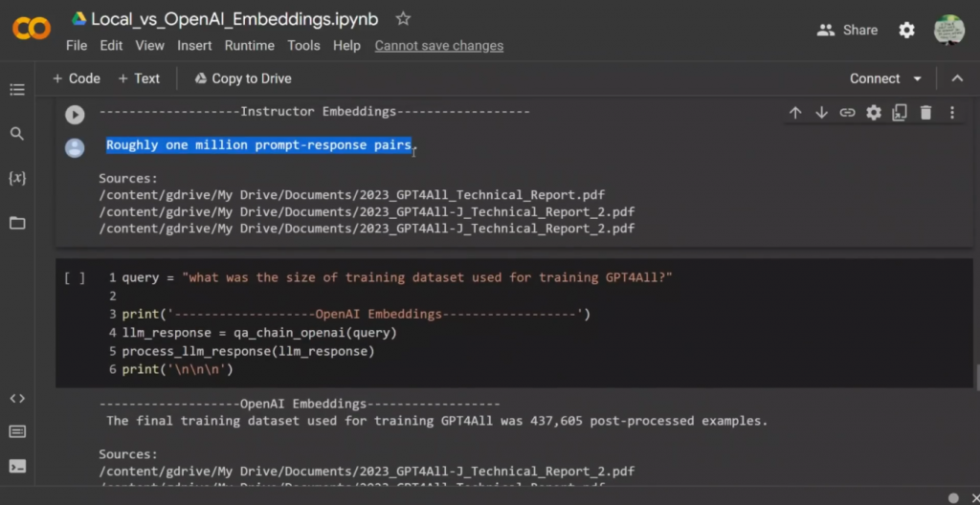
Task: Click the Share button
Action: pos(847,30)
